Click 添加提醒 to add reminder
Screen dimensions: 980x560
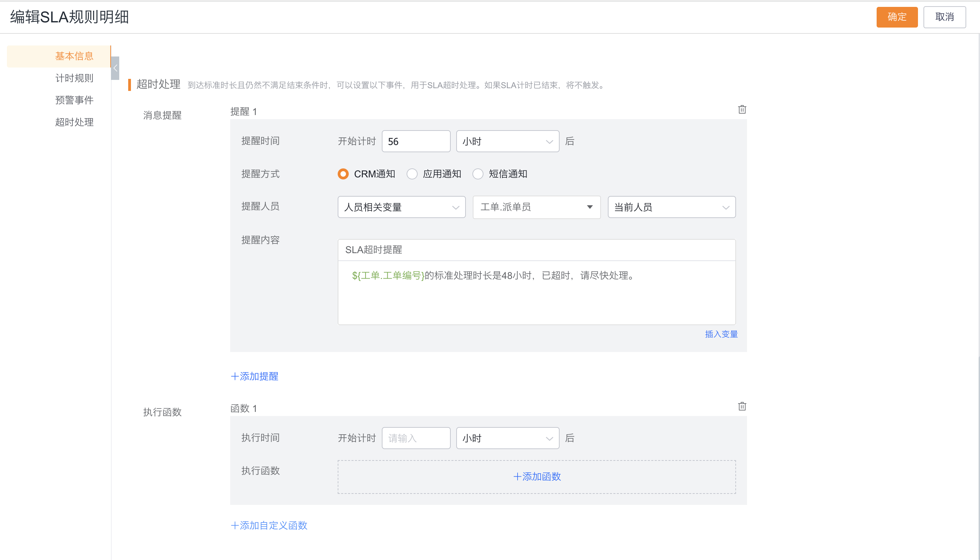[254, 376]
